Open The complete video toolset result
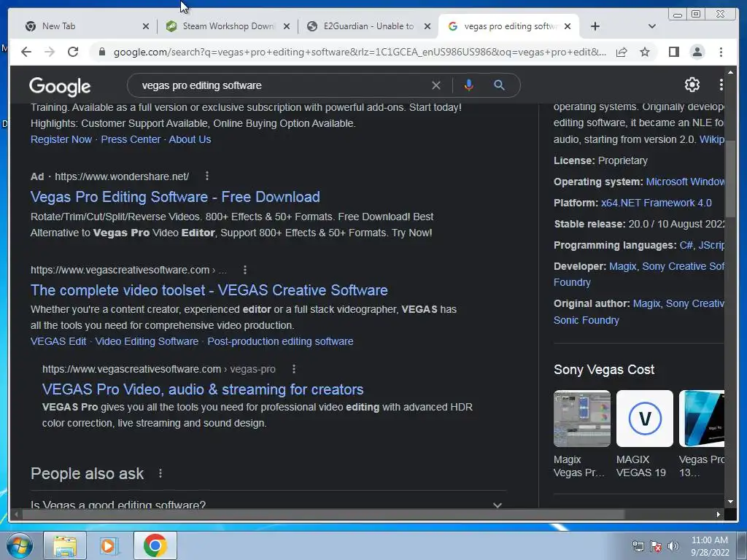 [209, 290]
